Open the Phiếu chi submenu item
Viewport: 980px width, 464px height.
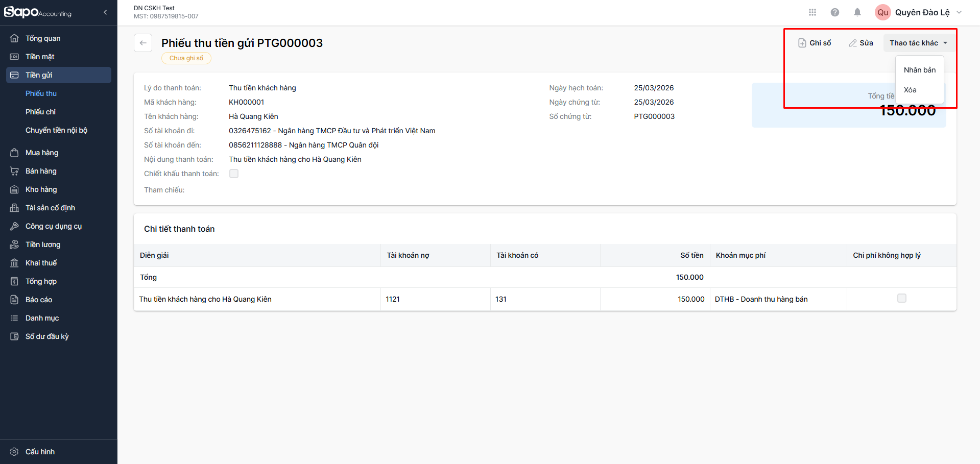pyautogui.click(x=40, y=112)
